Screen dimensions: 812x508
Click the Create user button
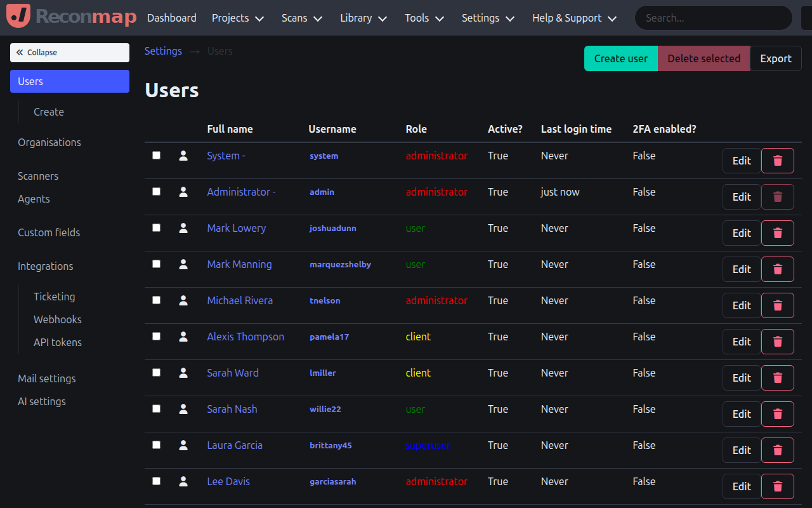tap(620, 58)
